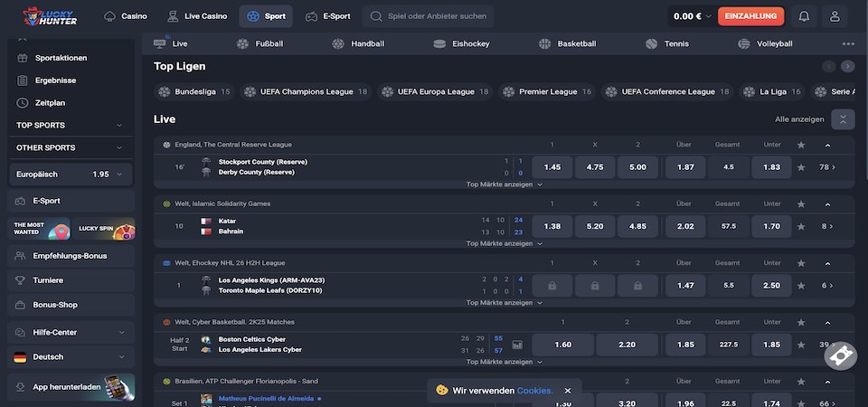Go to the Casino tab
Viewport: 868px width, 407px height.
(126, 16)
